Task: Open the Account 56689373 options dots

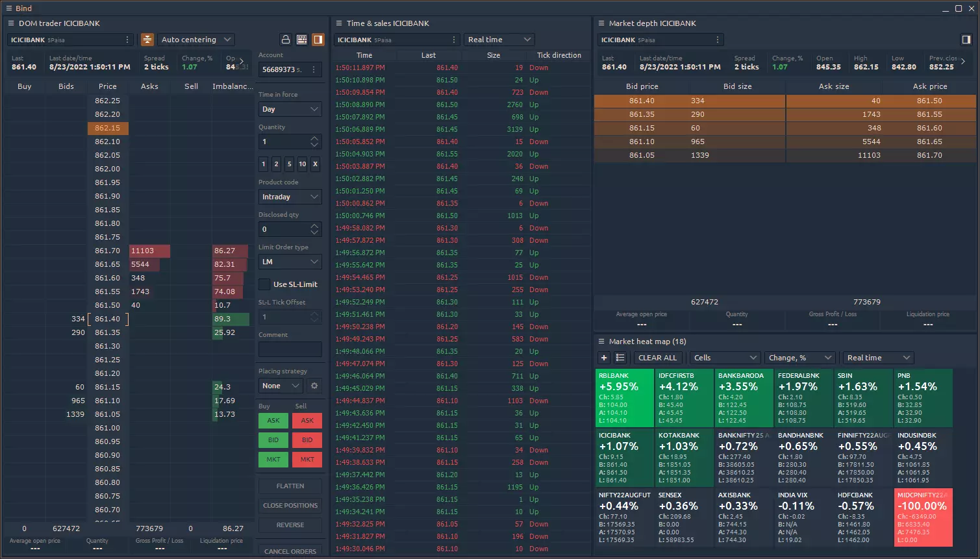Action: 314,69
